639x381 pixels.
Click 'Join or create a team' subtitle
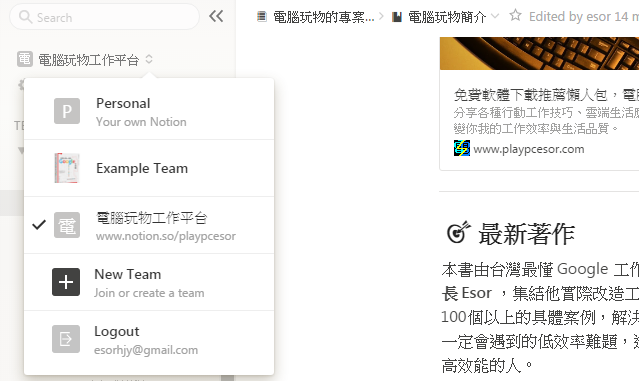(149, 293)
